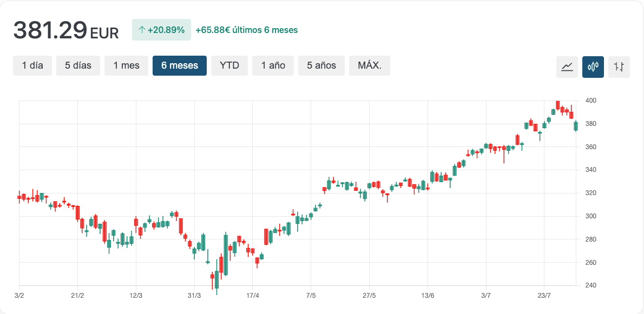Click the 381.29 EUR price header
Image resolution: width=644 pixels, height=314 pixels.
(x=65, y=30)
